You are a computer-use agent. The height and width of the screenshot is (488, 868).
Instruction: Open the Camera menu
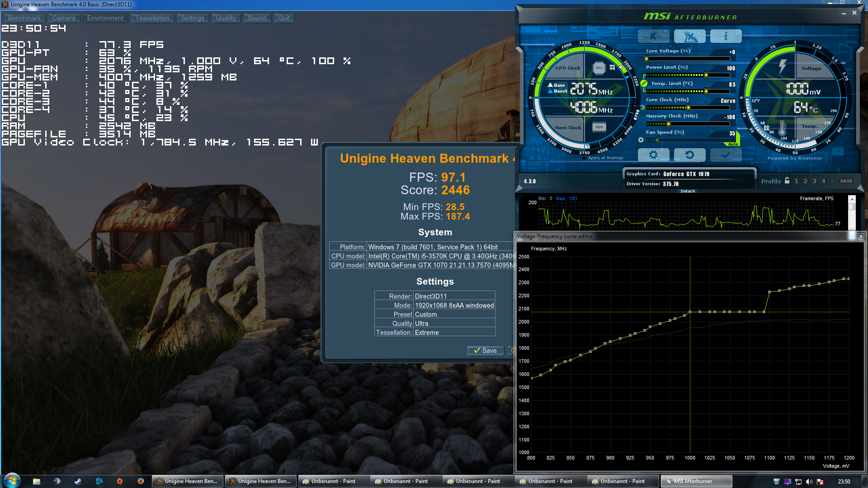pos(64,18)
